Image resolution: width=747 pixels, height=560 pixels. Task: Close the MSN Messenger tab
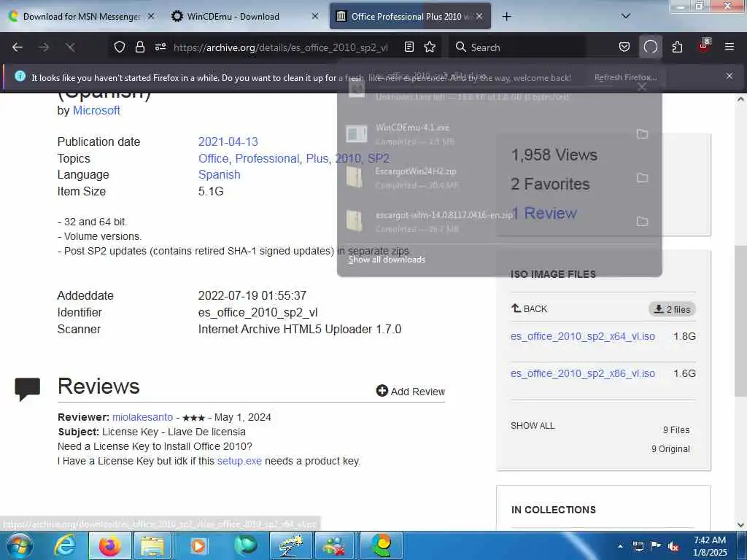pos(150,16)
